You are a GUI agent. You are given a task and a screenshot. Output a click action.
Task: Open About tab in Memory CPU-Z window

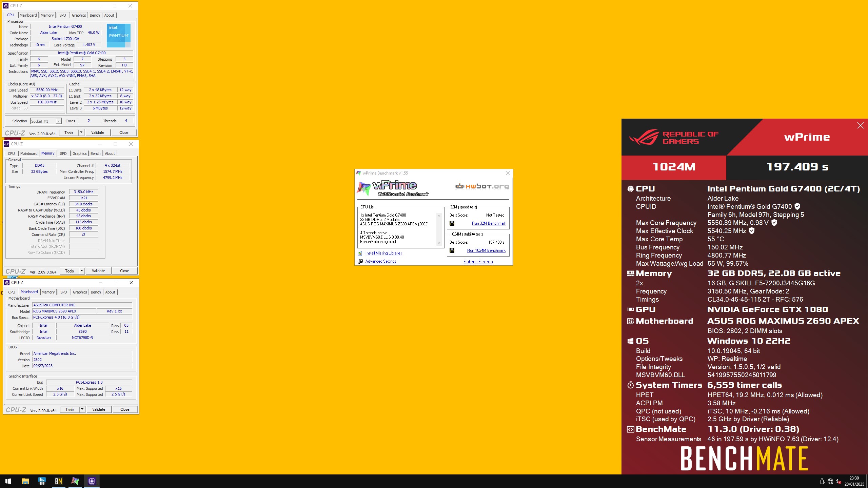point(110,154)
